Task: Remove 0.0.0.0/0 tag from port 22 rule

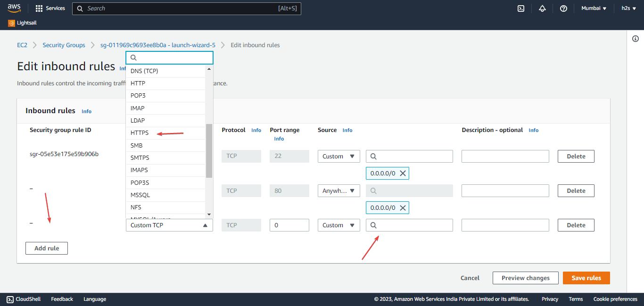Action: [403, 174]
